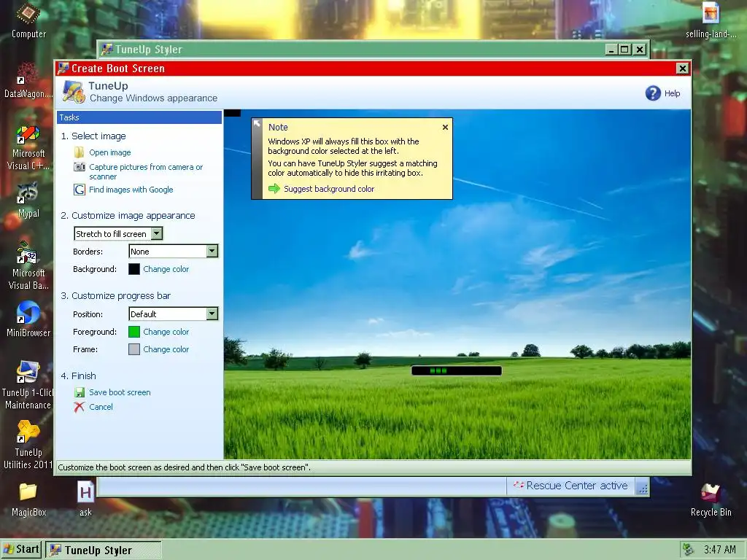The image size is (747, 560).
Task: Select the Mypal raccoon desktop icon
Action: (28, 200)
